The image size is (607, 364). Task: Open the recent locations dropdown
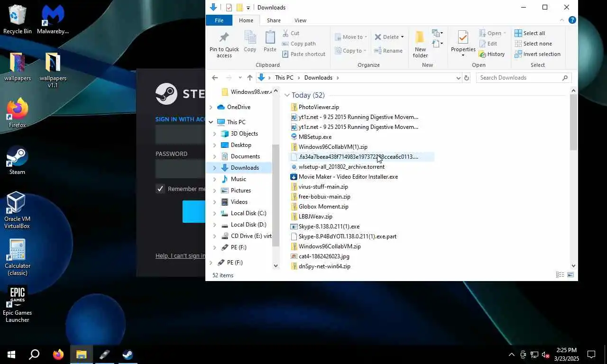(240, 78)
